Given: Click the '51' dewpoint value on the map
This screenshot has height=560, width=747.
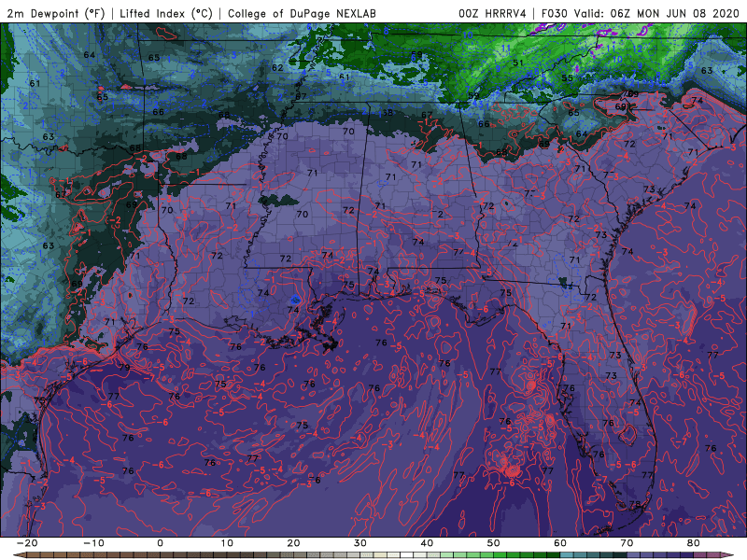Looking at the screenshot, I should click(x=518, y=63).
